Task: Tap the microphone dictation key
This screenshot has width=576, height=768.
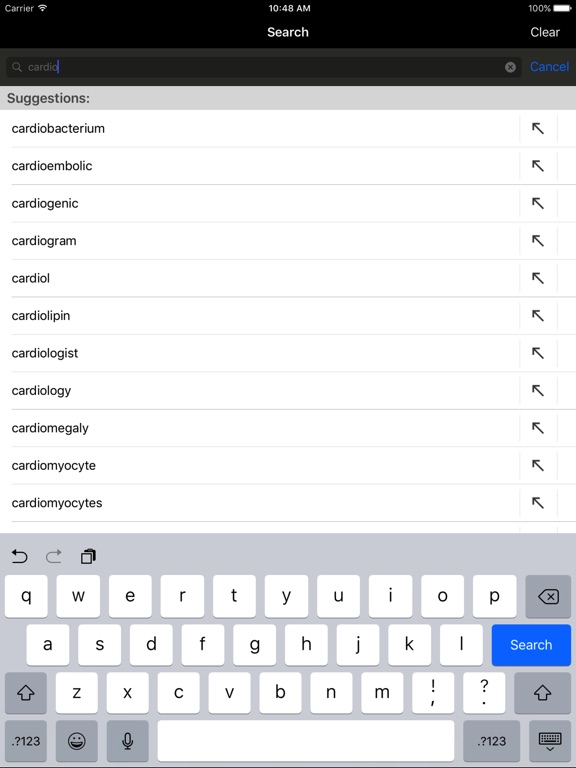Action: [127, 741]
